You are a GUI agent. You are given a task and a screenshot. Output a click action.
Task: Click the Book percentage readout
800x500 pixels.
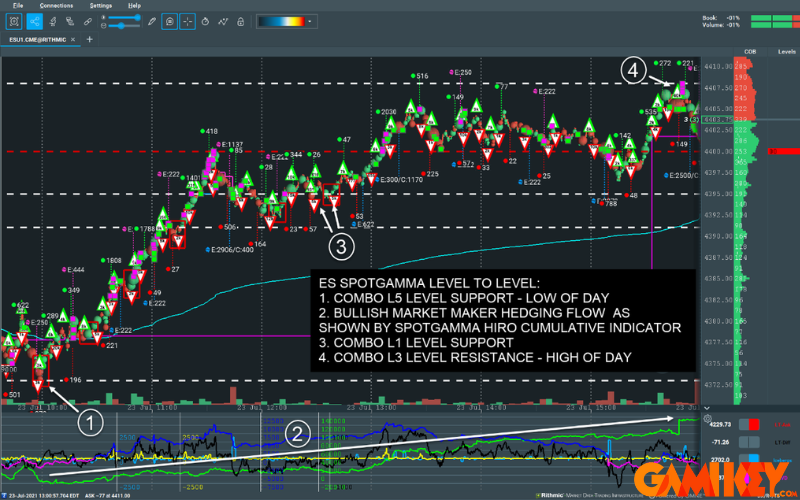click(721, 18)
